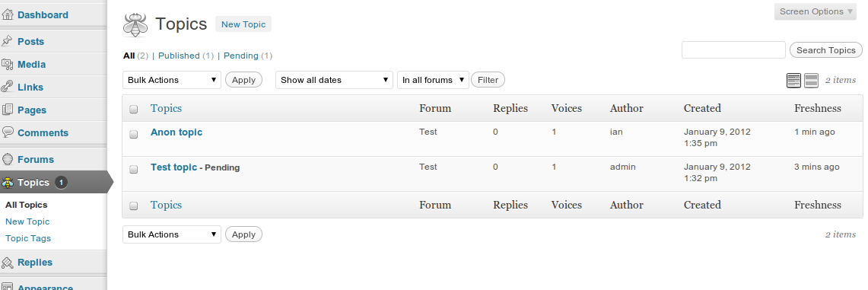Expand the Screen Options panel
Image resolution: width=868 pixels, height=290 pixels.
[x=817, y=11]
